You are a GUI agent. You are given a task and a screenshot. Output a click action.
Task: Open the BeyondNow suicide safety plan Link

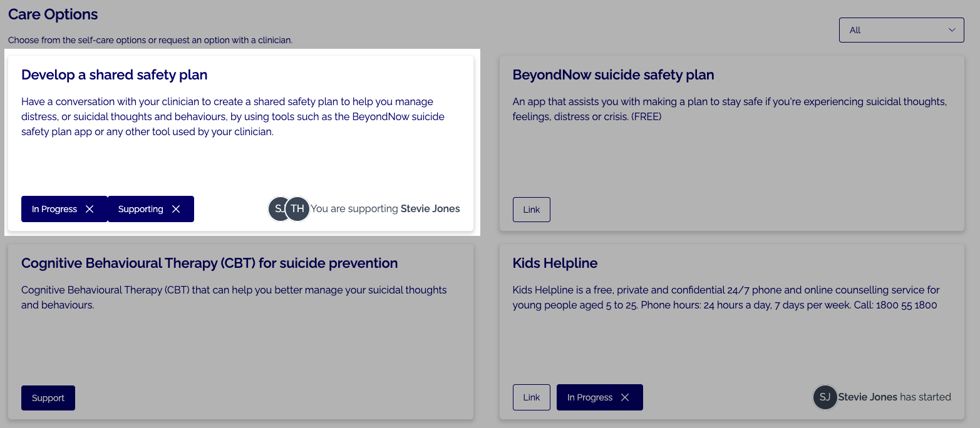coord(531,210)
